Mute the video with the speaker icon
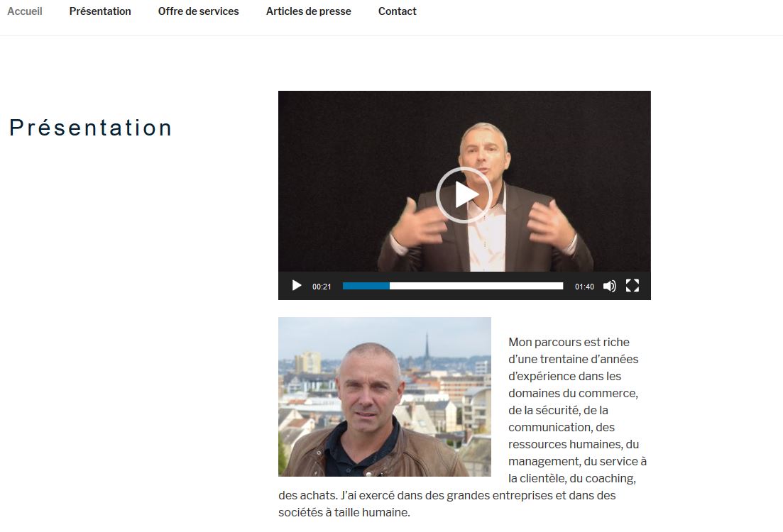This screenshot has height=532, width=783. click(609, 286)
